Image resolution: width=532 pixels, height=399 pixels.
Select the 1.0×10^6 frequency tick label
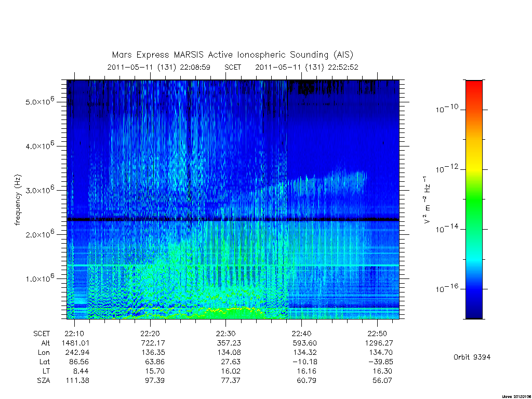(x=39, y=278)
